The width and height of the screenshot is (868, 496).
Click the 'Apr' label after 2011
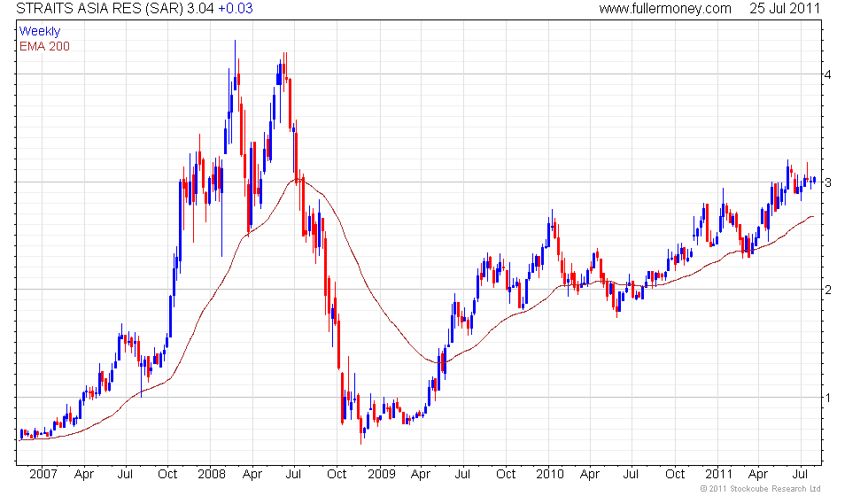758,475
